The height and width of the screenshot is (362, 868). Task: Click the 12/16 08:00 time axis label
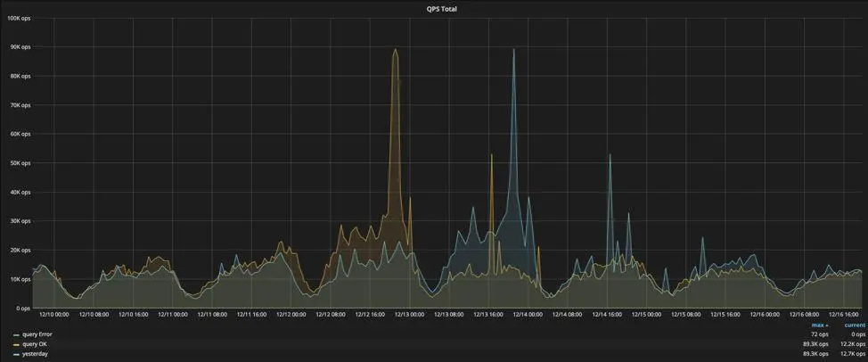click(805, 315)
